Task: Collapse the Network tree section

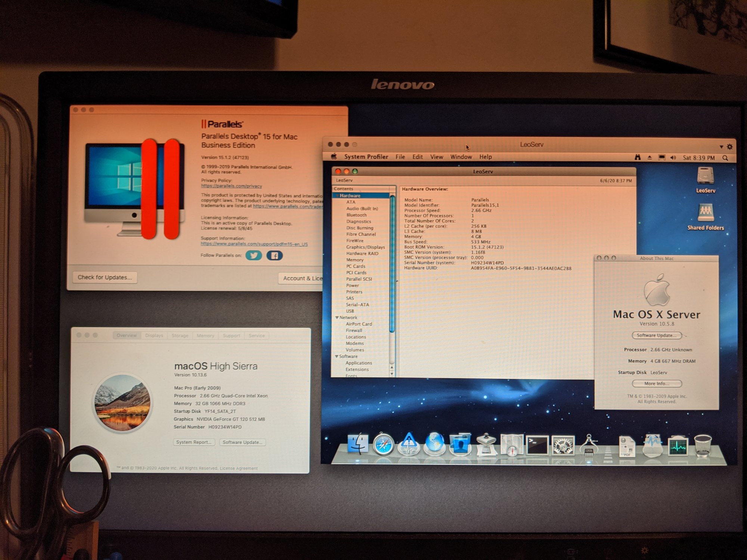Action: pyautogui.click(x=337, y=318)
